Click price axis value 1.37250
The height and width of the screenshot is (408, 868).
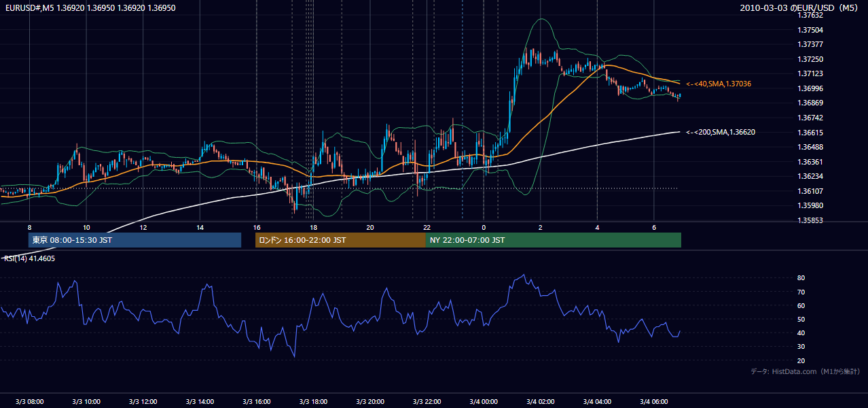click(810, 59)
